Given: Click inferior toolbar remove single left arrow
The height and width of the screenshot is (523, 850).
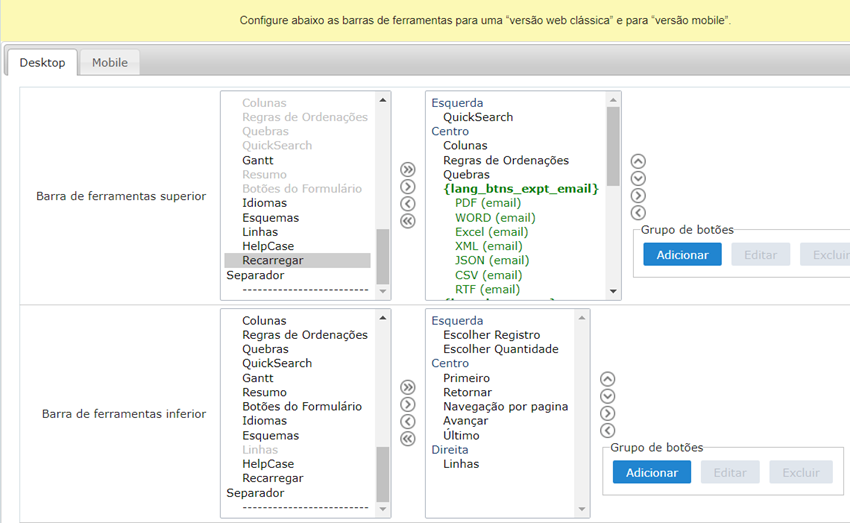Looking at the screenshot, I should pyautogui.click(x=408, y=422).
